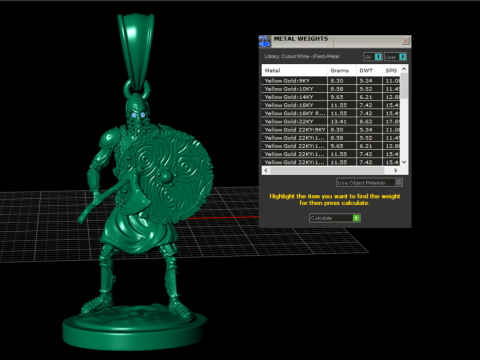Image resolution: width=480 pixels, height=360 pixels.
Task: Close the Metal Weights dialog
Action: 405,41
